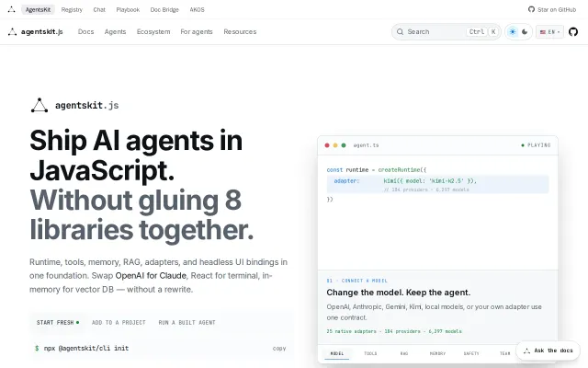The width and height of the screenshot is (588, 368).
Task: Select the MODEL demo tab
Action: pos(337,353)
